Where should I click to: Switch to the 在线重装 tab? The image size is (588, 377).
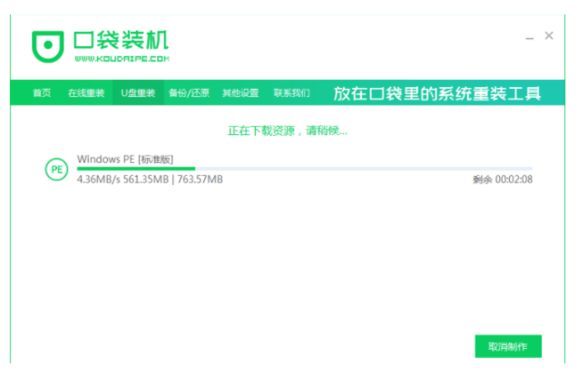coord(86,93)
